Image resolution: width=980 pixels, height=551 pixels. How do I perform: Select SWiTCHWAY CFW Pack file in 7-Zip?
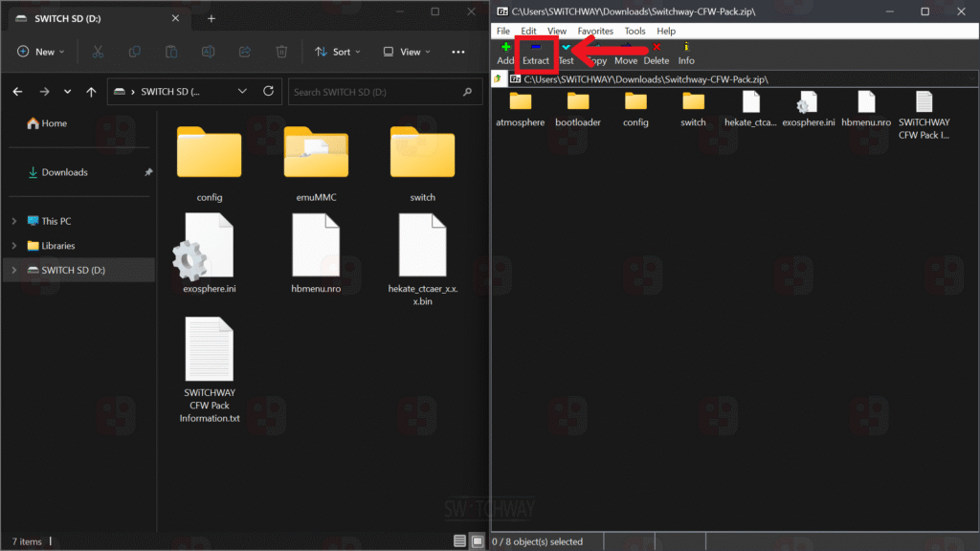(x=924, y=116)
